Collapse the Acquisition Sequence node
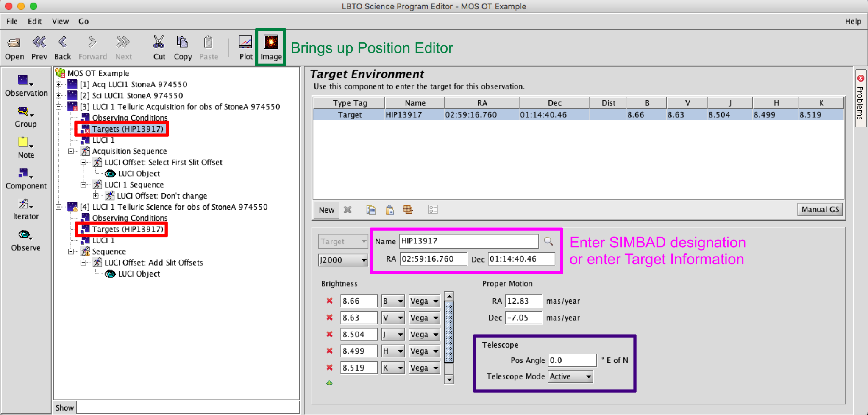Screen dimensions: 868x415 click(x=71, y=151)
